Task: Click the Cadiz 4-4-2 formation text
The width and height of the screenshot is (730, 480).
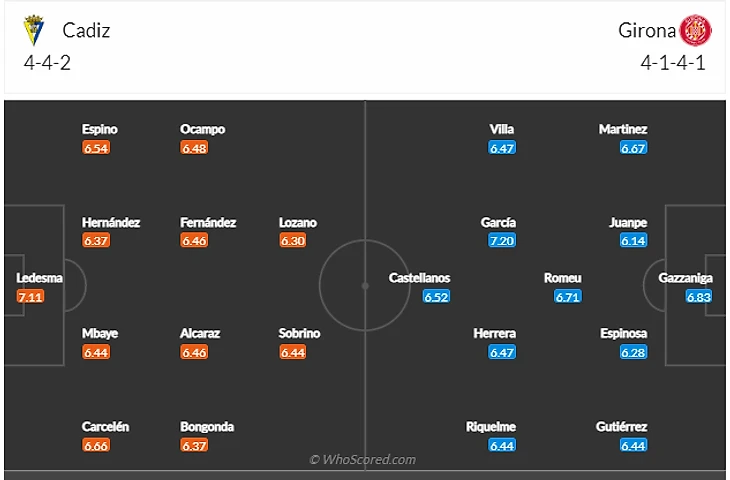Action: (47, 63)
